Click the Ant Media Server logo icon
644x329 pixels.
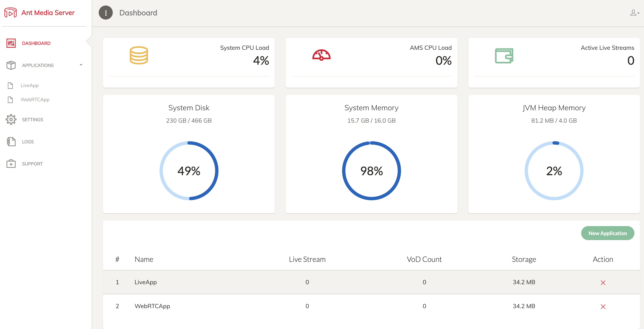coord(10,13)
